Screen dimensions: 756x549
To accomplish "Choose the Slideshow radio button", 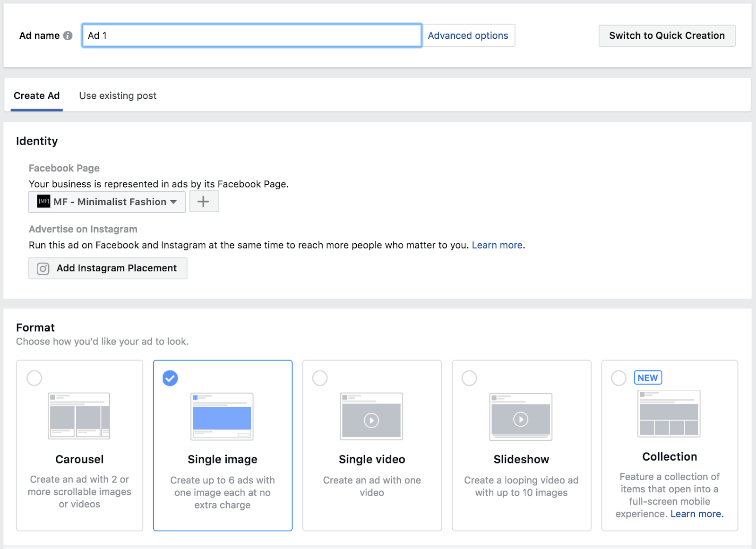I will [x=469, y=378].
